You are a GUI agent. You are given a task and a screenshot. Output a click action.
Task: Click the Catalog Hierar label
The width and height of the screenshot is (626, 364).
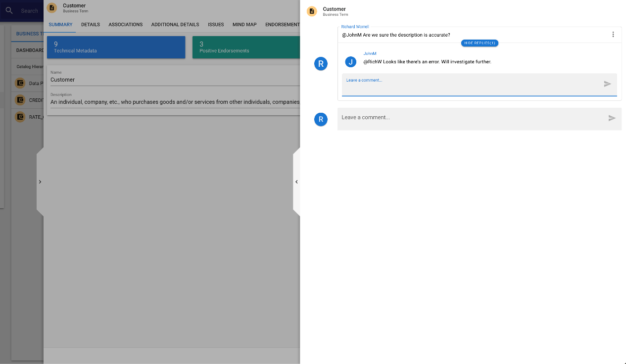pos(30,67)
